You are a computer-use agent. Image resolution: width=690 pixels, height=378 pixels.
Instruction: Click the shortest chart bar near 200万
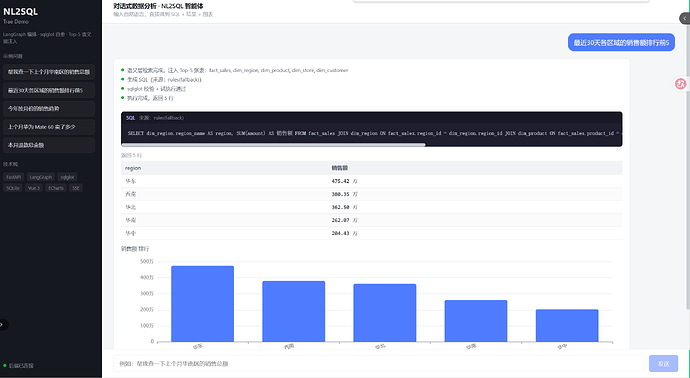pyautogui.click(x=567, y=326)
